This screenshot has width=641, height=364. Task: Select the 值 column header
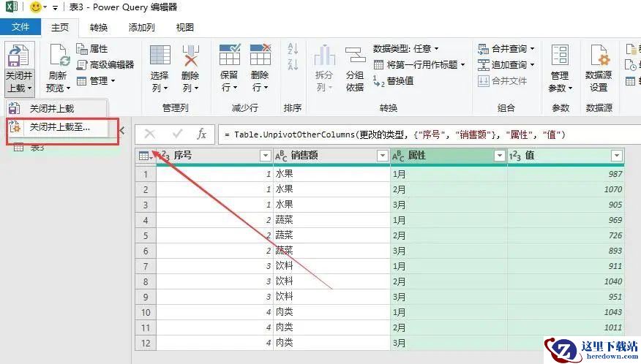point(566,156)
